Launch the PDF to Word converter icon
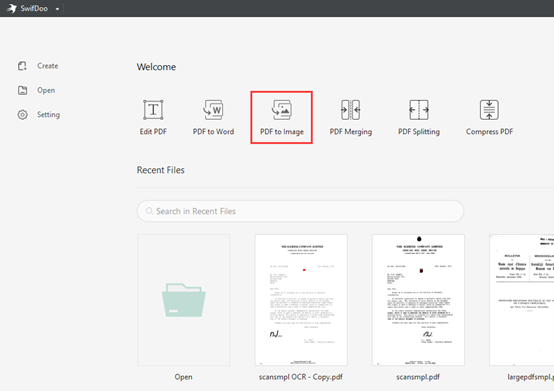Viewport: 554px width, 391px height. tap(213, 110)
